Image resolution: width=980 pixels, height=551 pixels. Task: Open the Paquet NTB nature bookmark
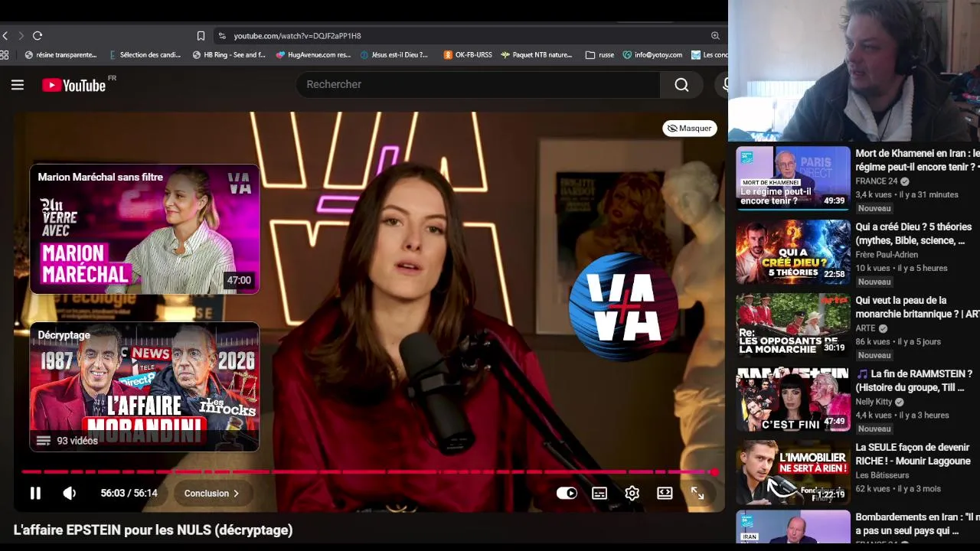click(x=536, y=55)
